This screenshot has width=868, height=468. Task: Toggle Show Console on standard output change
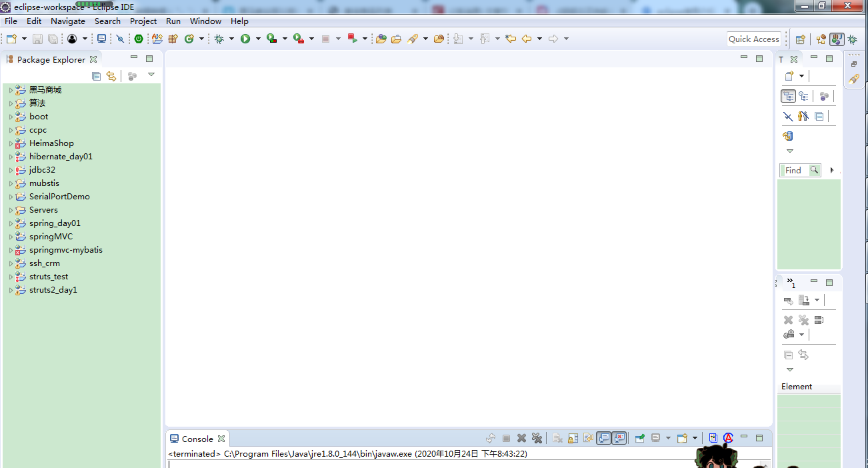click(x=604, y=438)
